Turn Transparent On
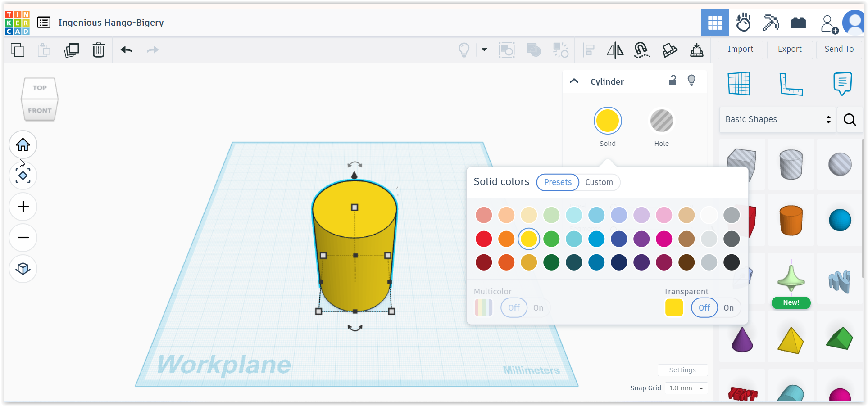Image resolution: width=868 pixels, height=406 pixels. click(728, 308)
